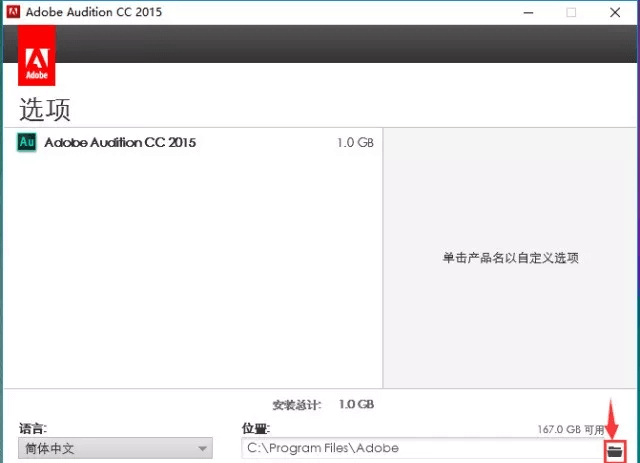Click the red Adobe logo badge
Viewport: 640px width, 463px height.
point(37,56)
